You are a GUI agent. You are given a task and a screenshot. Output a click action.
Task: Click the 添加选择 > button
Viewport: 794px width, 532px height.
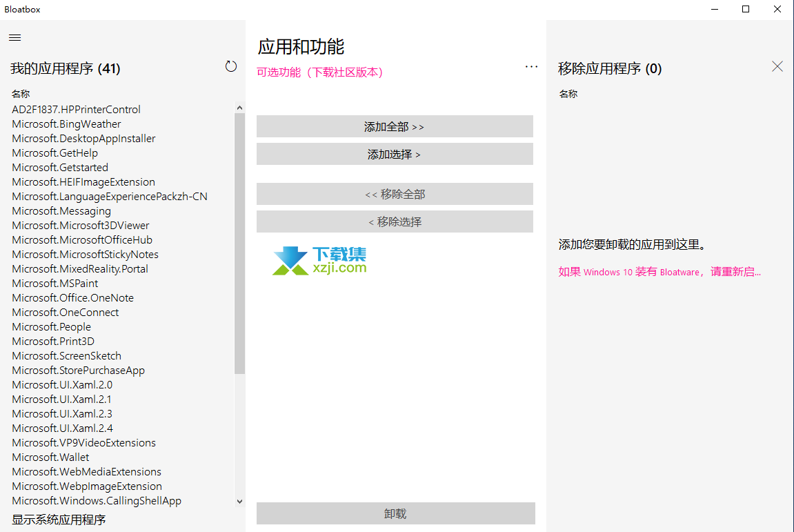click(x=395, y=154)
